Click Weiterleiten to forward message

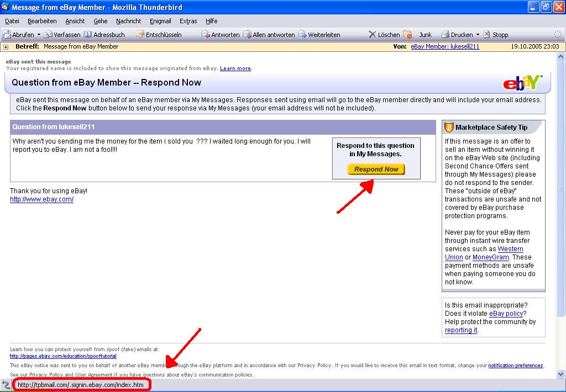[x=319, y=35]
